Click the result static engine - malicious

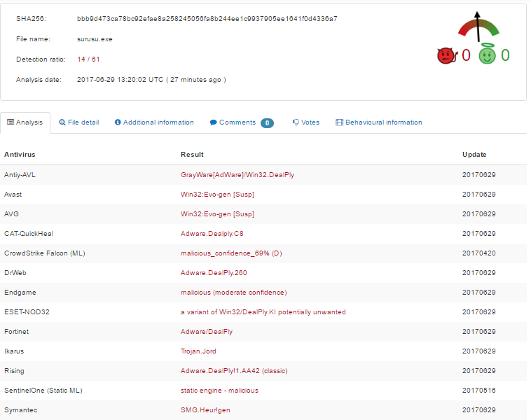coord(219,391)
